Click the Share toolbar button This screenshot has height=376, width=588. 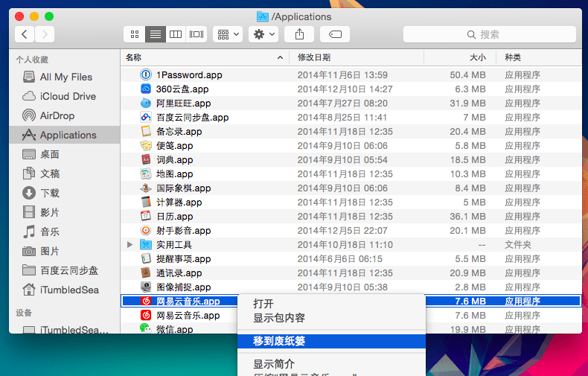tap(299, 34)
